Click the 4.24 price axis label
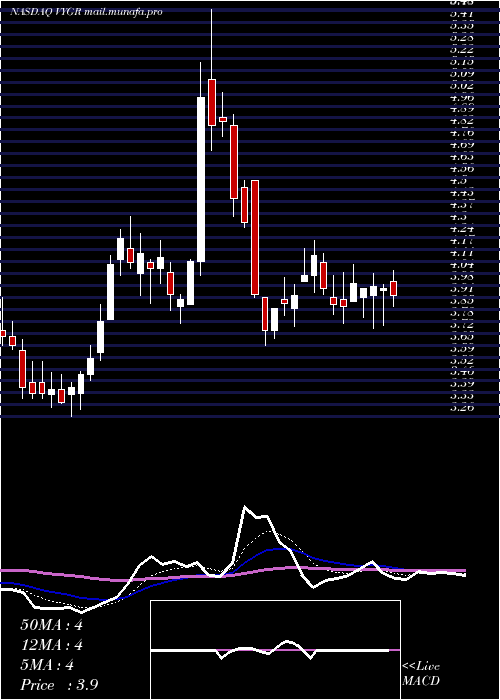 (462, 230)
